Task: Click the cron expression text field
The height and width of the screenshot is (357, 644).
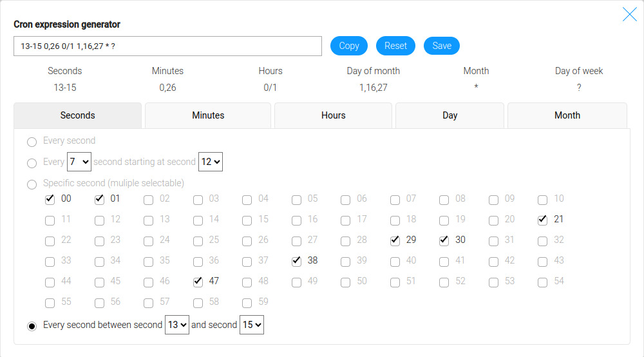Action: pyautogui.click(x=167, y=46)
